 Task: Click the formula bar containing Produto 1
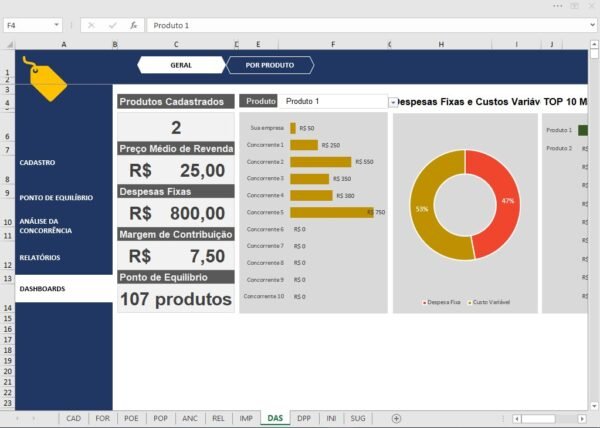click(x=367, y=26)
